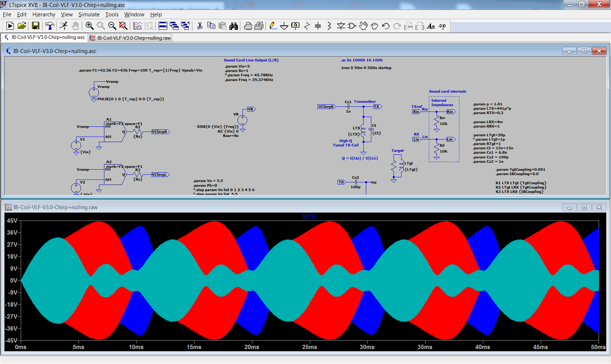The width and height of the screenshot is (611, 364).
Task: Open the Help menu
Action: pyautogui.click(x=156, y=15)
